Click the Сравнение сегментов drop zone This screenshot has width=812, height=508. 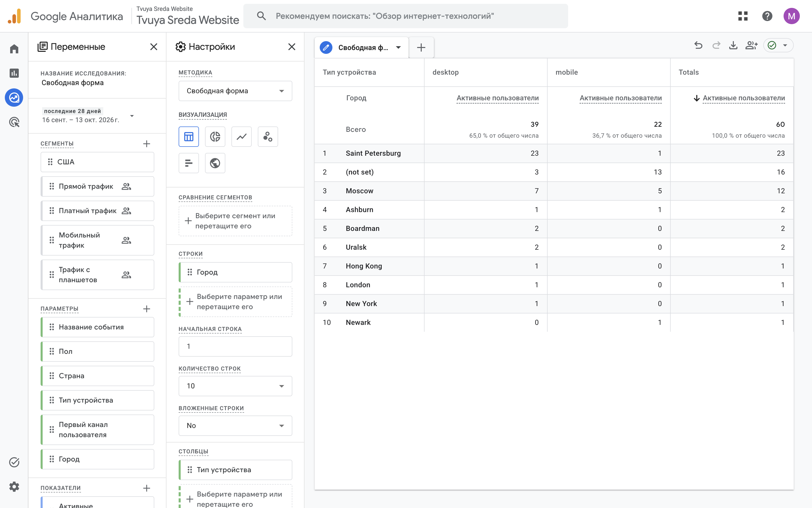tap(235, 221)
